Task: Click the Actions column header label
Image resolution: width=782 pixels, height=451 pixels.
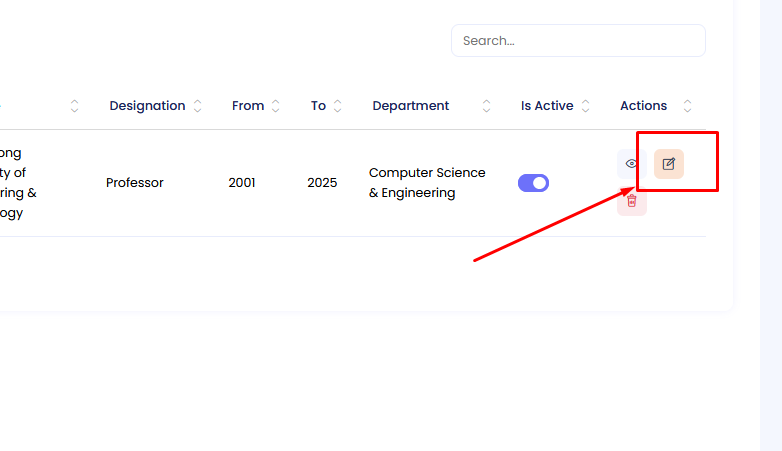Action: 643,106
